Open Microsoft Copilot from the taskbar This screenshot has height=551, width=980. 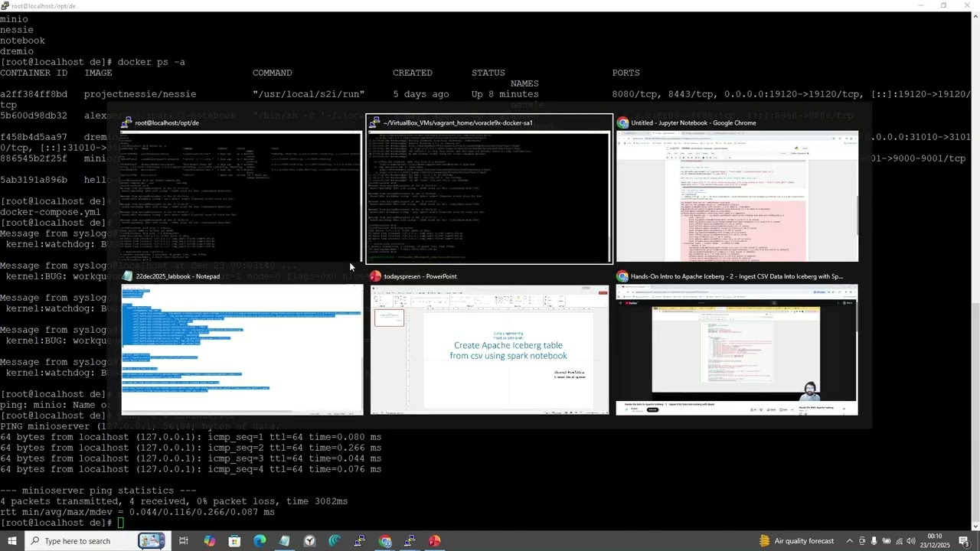(209, 541)
